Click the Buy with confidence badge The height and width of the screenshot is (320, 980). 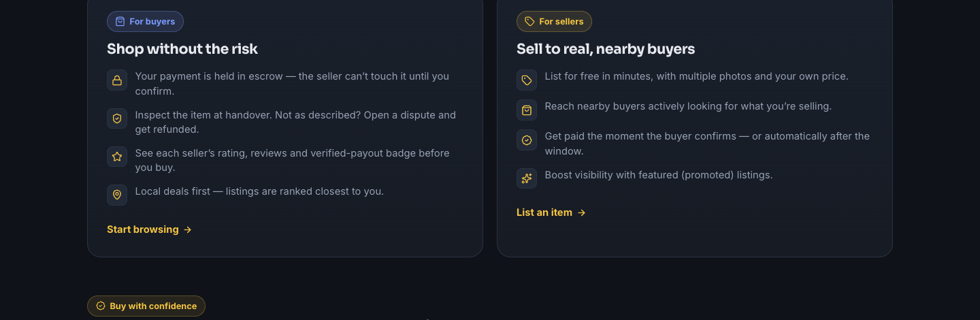[x=146, y=306]
